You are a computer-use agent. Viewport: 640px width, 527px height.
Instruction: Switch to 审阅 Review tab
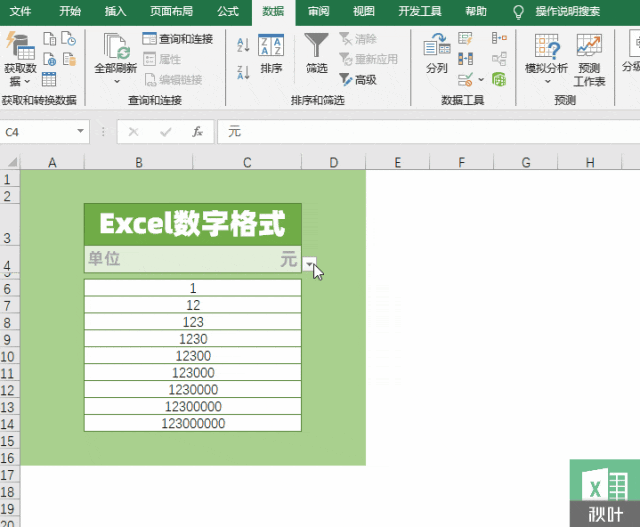[x=318, y=11]
